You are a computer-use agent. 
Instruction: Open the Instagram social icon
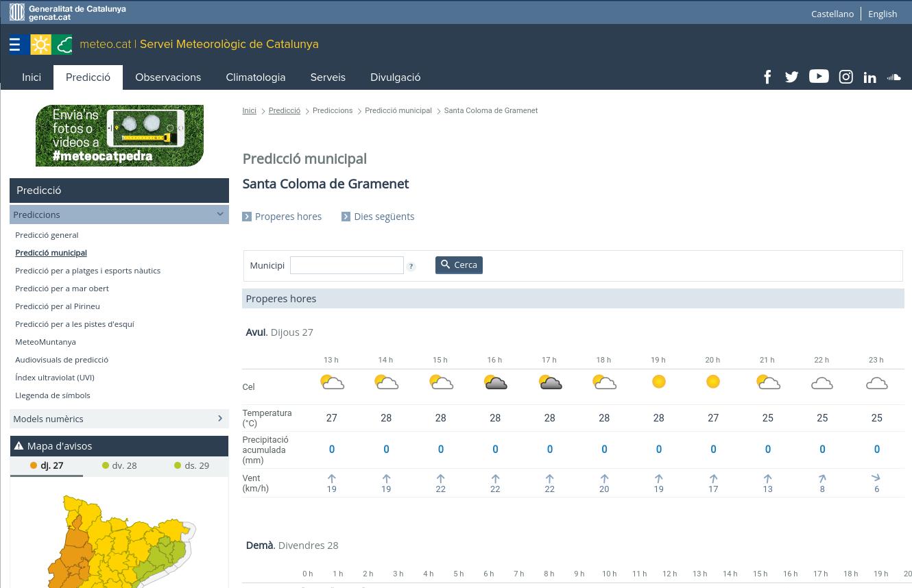(x=846, y=77)
